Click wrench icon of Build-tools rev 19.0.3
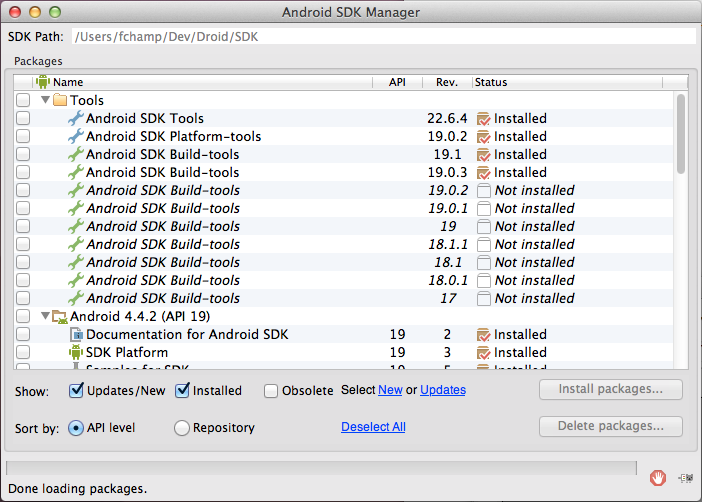702x502 pixels. tap(76, 172)
